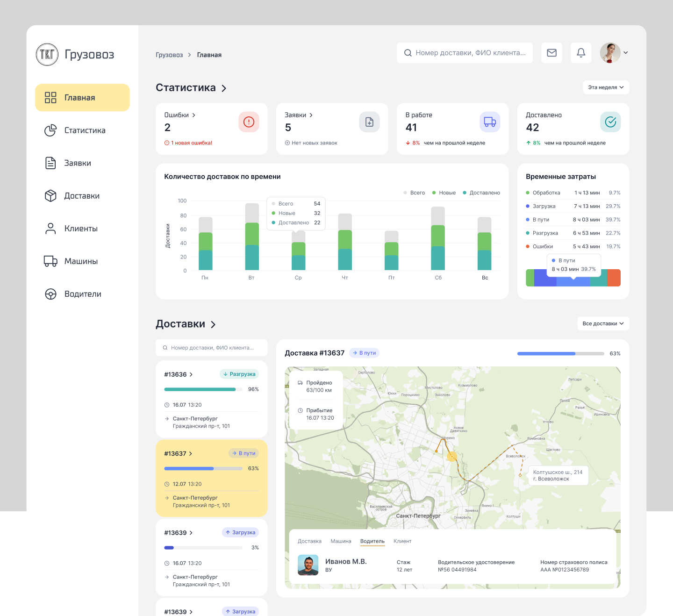Open delivery #13639 with 3% progress
This screenshot has width=673, height=616.
tap(191, 533)
